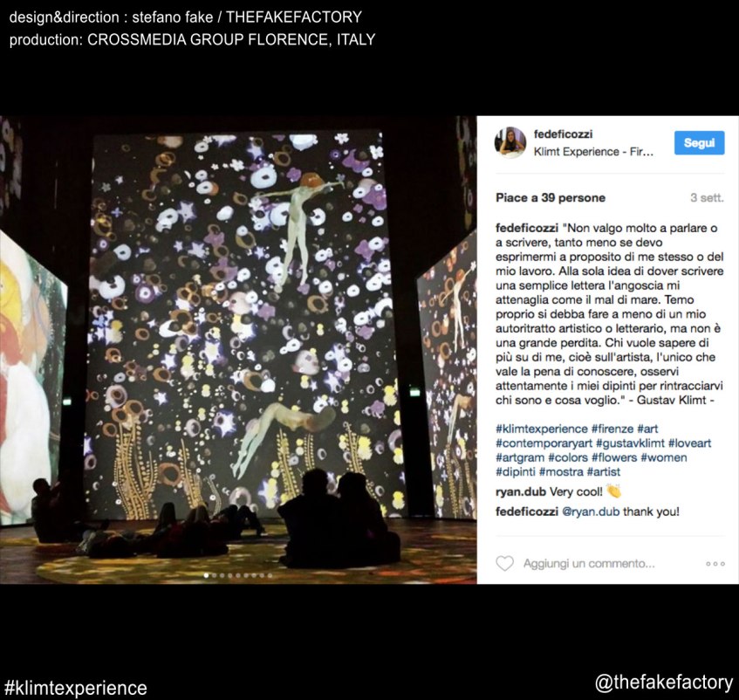Open the three-dot more options menu
Viewport: 739px width, 700px height.
pos(715,564)
